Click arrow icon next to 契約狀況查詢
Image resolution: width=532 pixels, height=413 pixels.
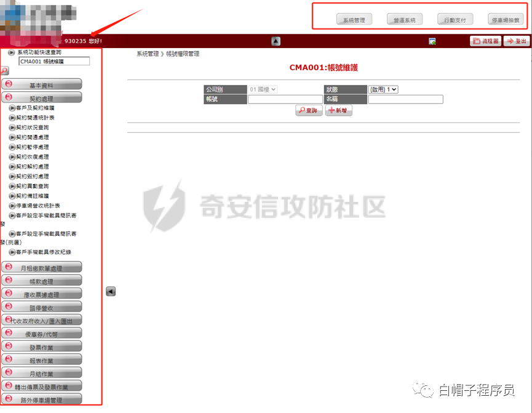click(x=12, y=127)
